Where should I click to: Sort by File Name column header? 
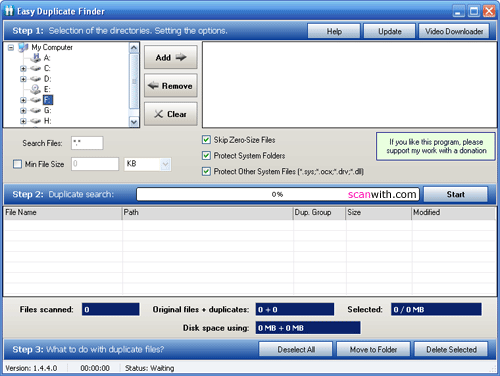click(63, 213)
